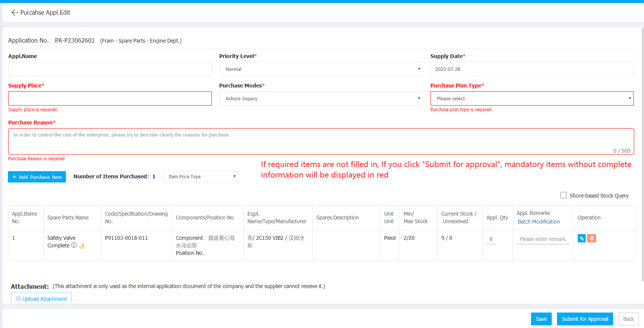The width and height of the screenshot is (644, 328).
Task: Click the Save button
Action: [x=541, y=319]
